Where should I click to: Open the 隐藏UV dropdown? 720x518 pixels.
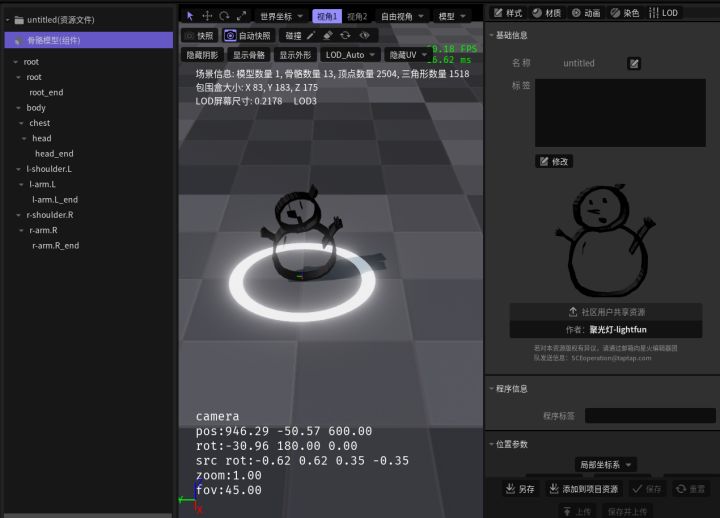point(408,55)
